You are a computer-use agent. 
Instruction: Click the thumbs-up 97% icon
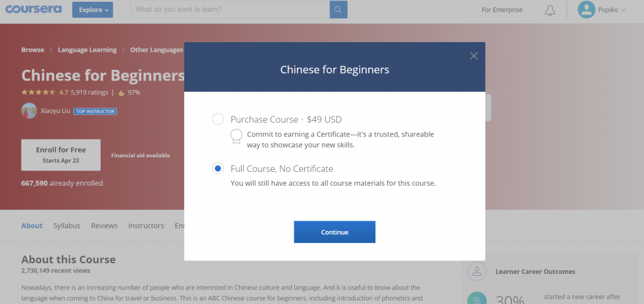click(121, 93)
